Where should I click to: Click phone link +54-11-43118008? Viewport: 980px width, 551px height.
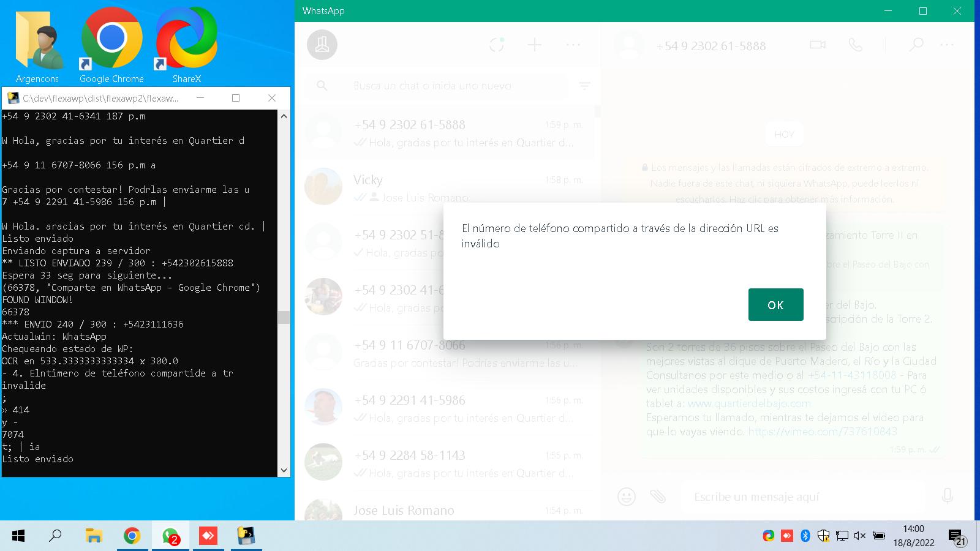852,375
